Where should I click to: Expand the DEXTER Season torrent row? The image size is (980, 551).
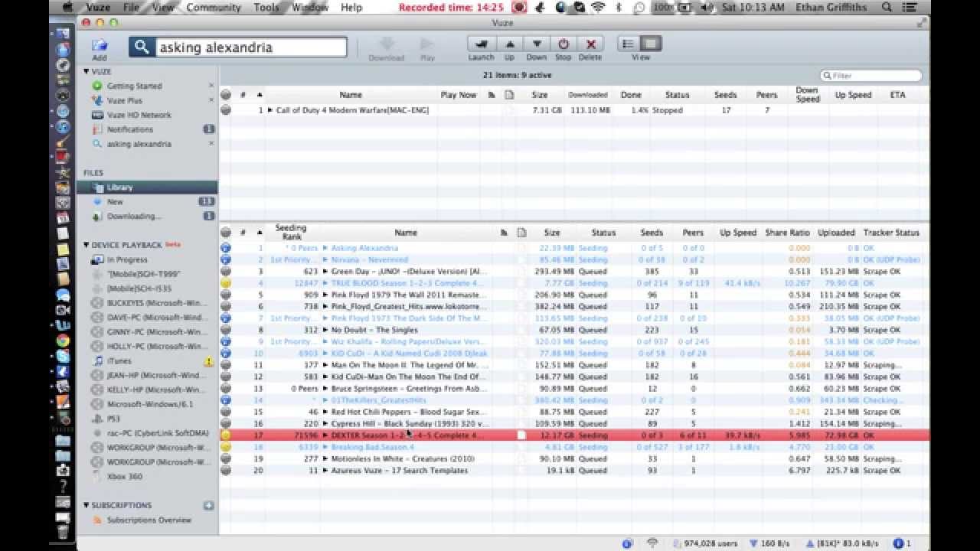click(x=325, y=435)
